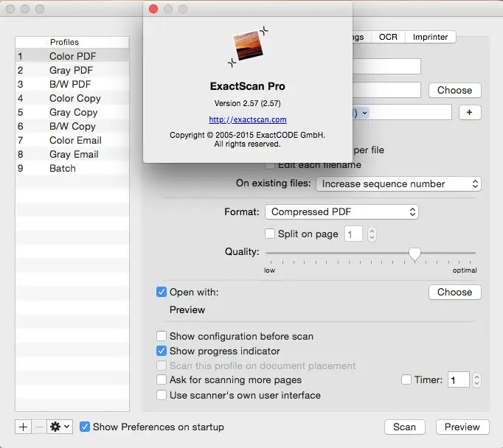Enable Split on page checkbox
The height and width of the screenshot is (448, 503).
pos(270,234)
